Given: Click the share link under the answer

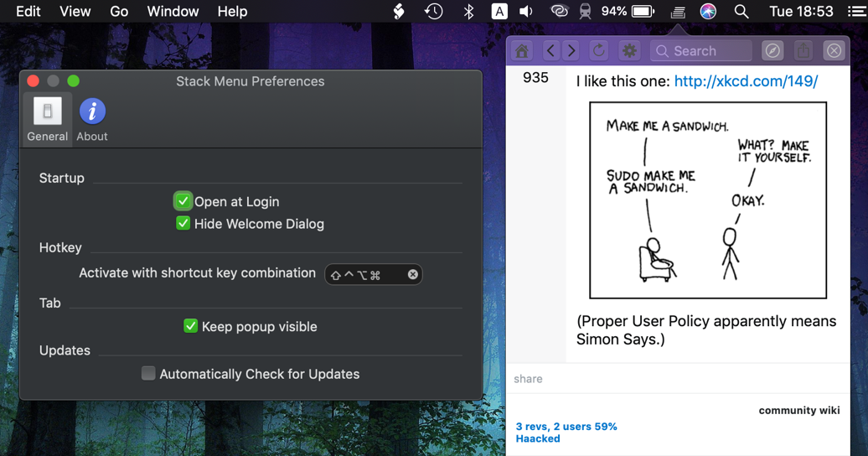Looking at the screenshot, I should click(528, 379).
